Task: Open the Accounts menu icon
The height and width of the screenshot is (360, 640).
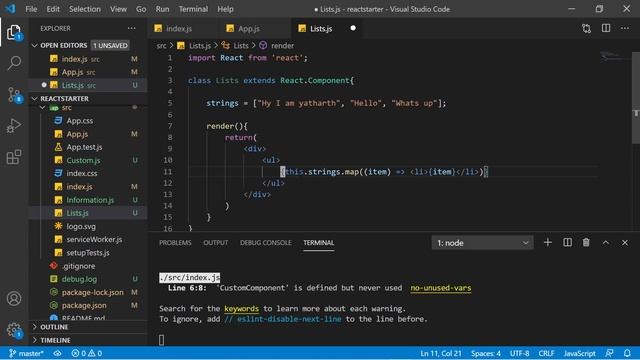Action: 14,298
